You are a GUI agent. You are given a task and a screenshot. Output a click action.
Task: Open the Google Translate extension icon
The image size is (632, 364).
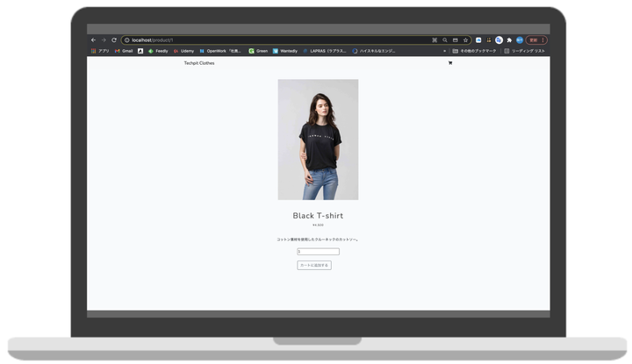click(499, 40)
